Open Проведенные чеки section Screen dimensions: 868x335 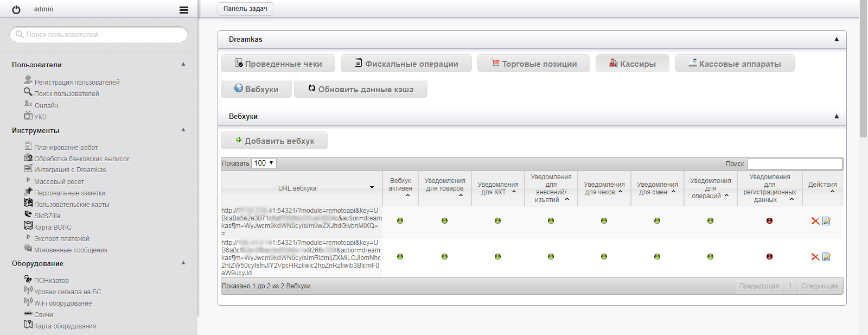(x=278, y=64)
